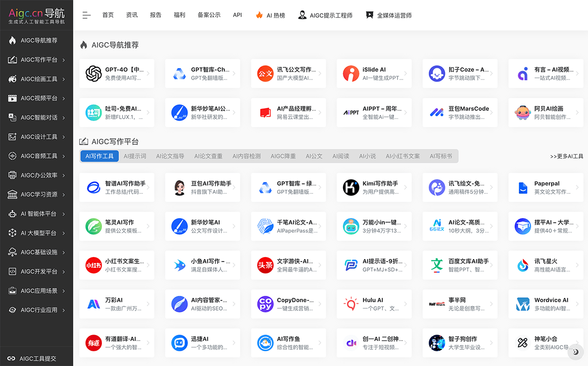Click the circular button at bottom right
Screen dimensions: 588x366
click(x=575, y=352)
